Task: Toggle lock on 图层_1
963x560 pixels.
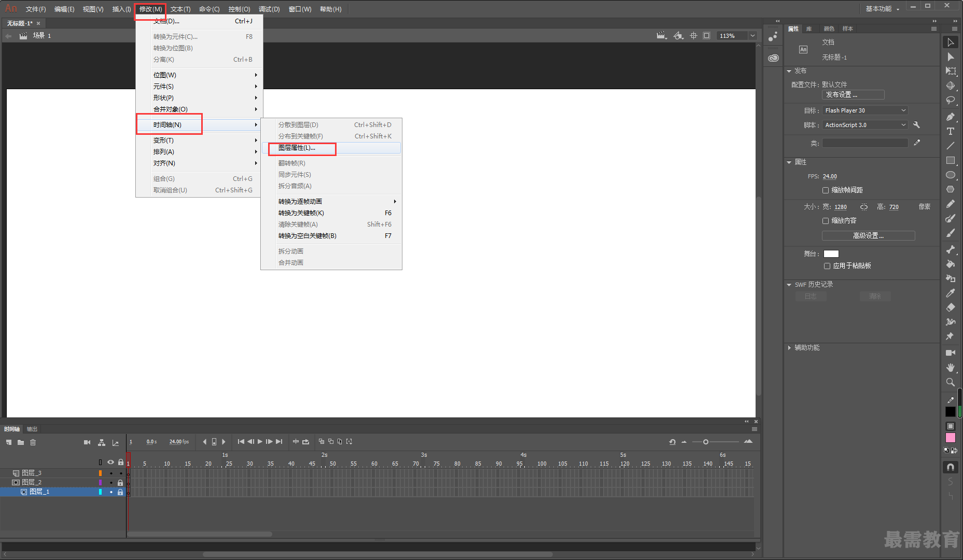Action: point(120,492)
